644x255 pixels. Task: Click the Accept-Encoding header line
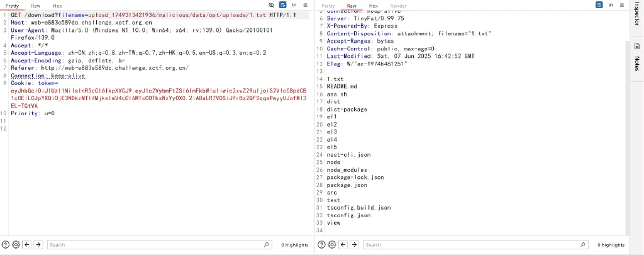(x=67, y=60)
